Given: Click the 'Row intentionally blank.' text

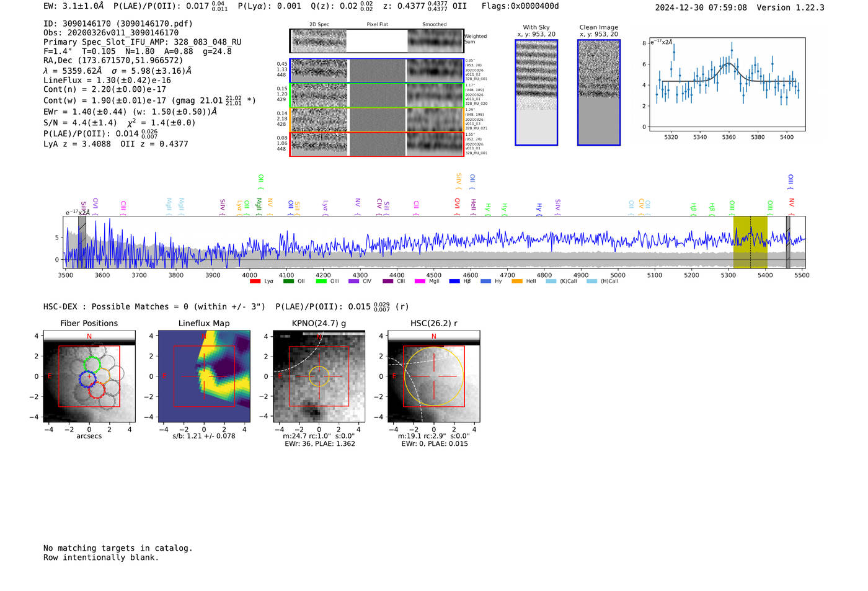Looking at the screenshot, I should [101, 558].
